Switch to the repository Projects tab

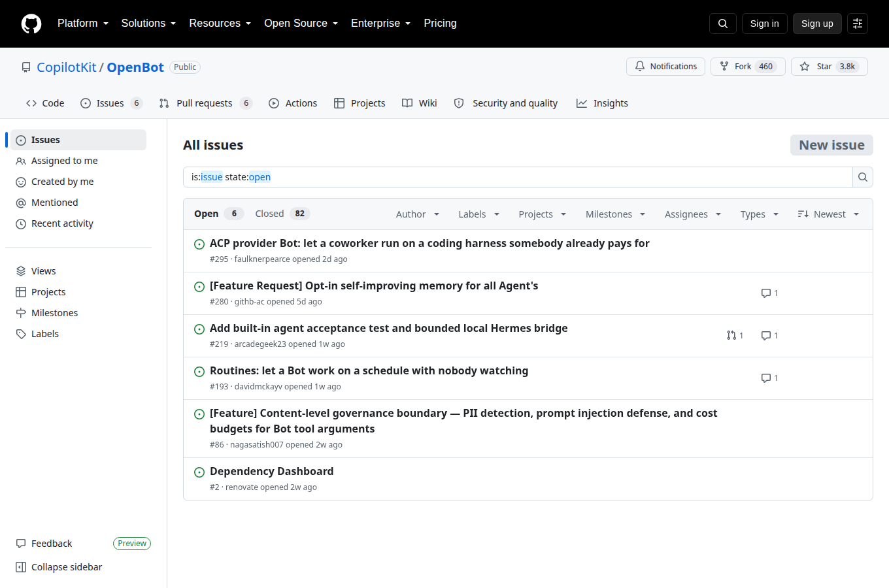click(360, 103)
